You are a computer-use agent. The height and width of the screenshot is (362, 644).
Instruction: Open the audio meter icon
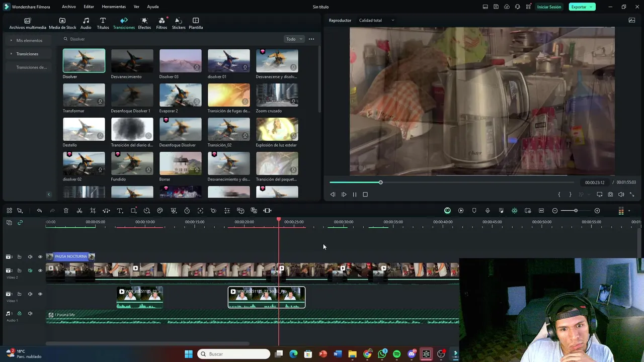click(x=621, y=211)
